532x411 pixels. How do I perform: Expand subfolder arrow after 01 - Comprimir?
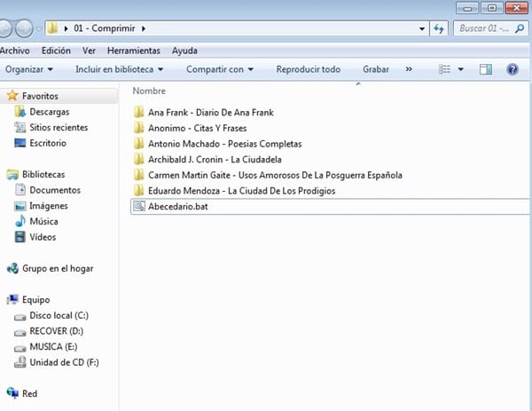(x=144, y=28)
